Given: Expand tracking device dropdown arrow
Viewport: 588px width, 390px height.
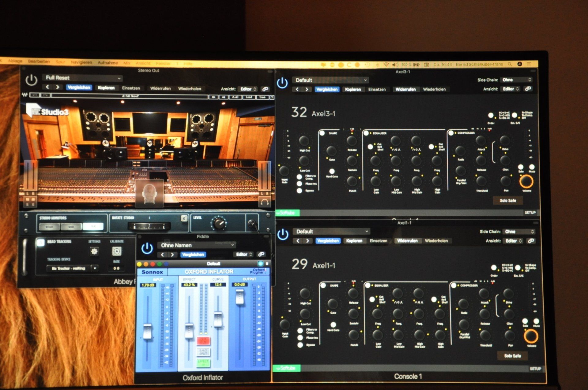Looking at the screenshot, I should pyautogui.click(x=95, y=268).
